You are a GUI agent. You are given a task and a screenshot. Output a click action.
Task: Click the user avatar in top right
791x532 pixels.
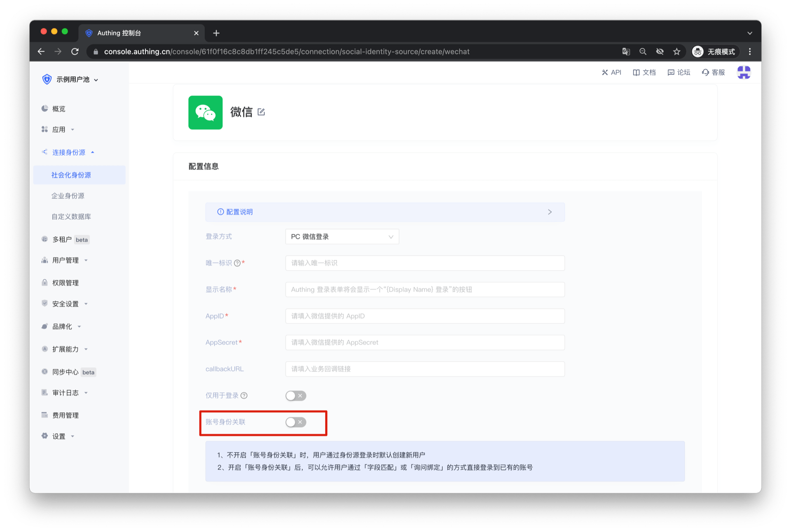pos(744,72)
